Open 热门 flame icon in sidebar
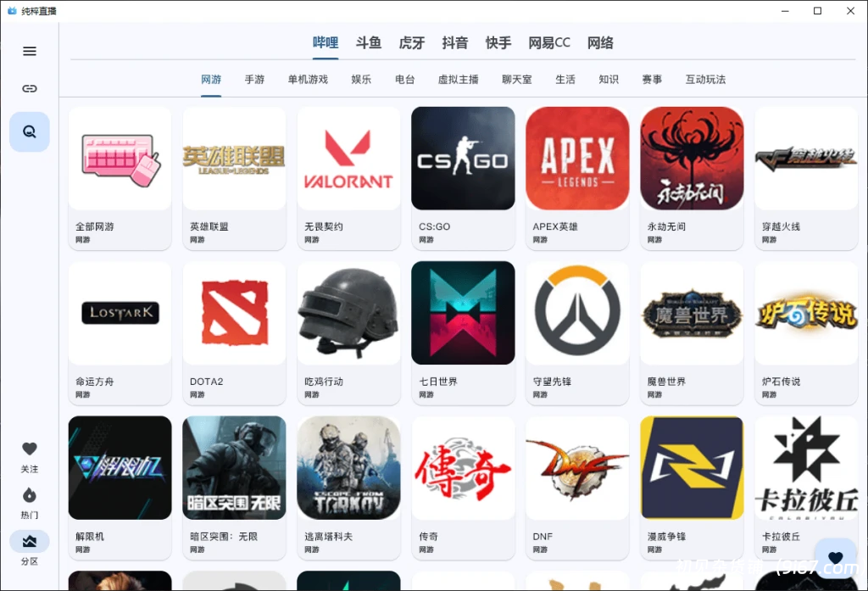The width and height of the screenshot is (868, 591). coord(30,495)
